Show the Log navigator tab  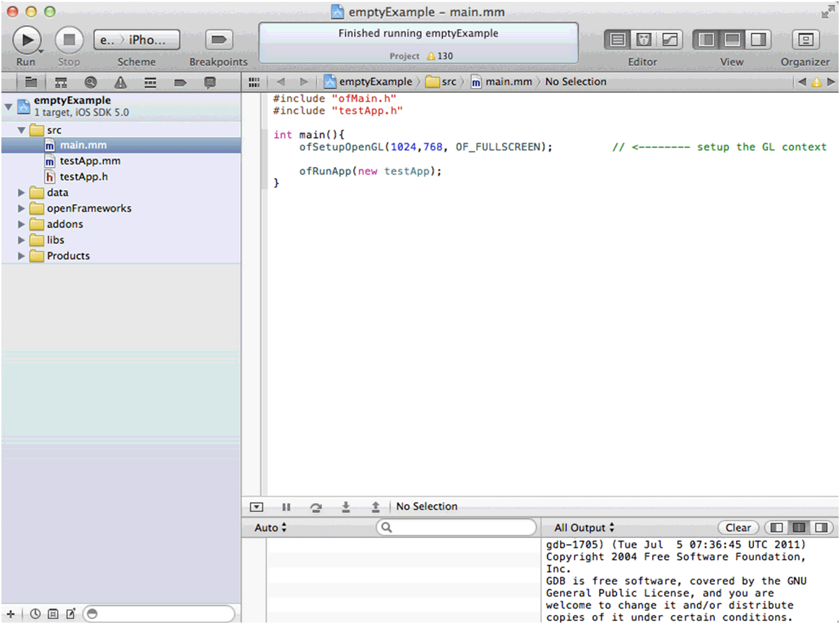point(209,82)
